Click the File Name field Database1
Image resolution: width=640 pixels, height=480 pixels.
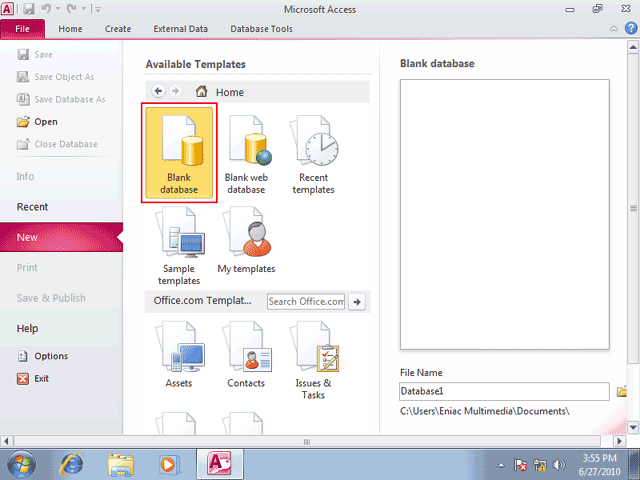[504, 391]
